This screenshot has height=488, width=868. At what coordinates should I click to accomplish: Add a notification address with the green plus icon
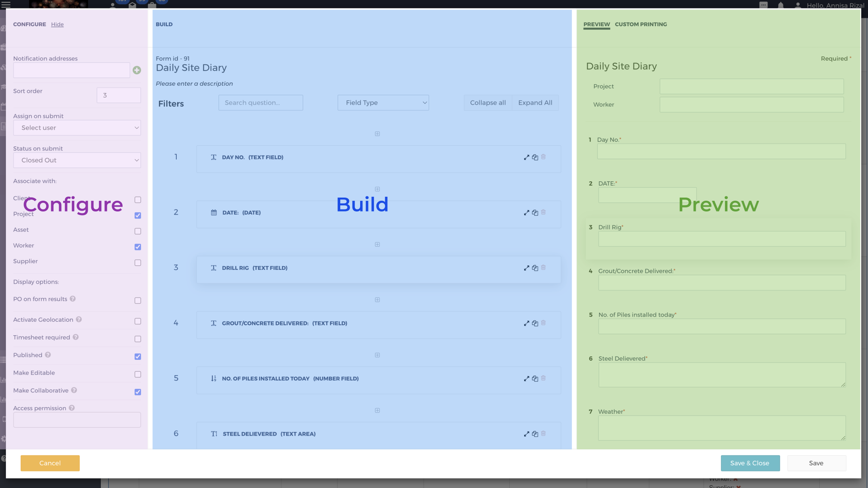pyautogui.click(x=137, y=70)
